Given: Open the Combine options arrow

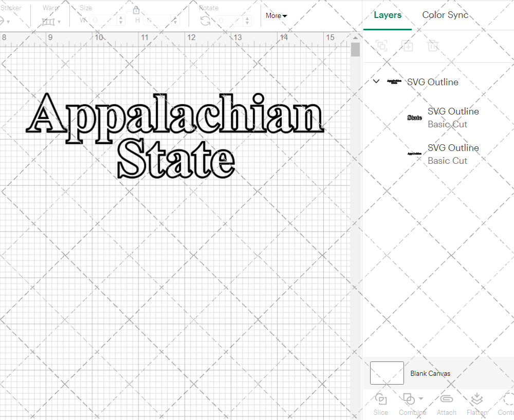Looking at the screenshot, I should (420, 399).
